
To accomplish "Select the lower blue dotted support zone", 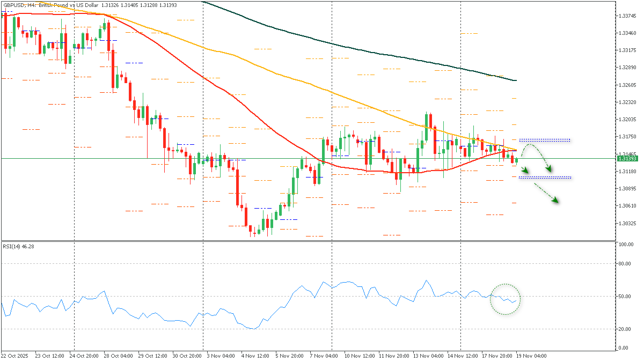I will pyautogui.click(x=544, y=177).
